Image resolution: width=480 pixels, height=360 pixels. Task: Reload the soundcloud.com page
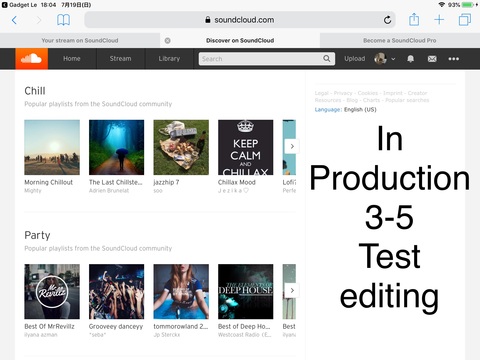(x=387, y=20)
